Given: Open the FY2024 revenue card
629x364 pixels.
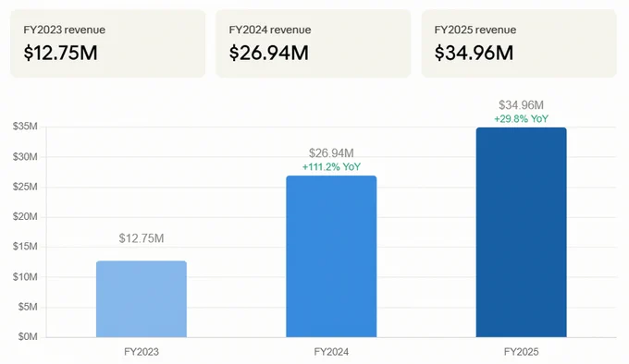Looking at the screenshot, I should click(x=314, y=43).
